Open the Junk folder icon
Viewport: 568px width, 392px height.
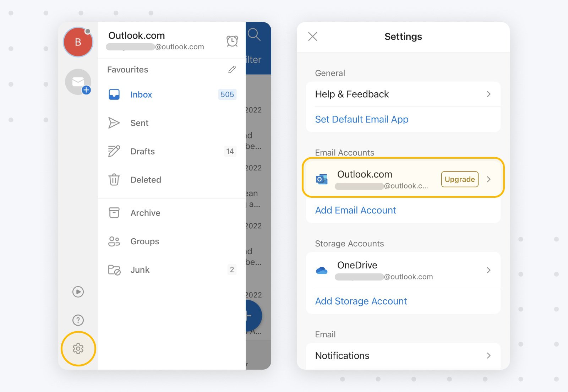[x=114, y=269]
